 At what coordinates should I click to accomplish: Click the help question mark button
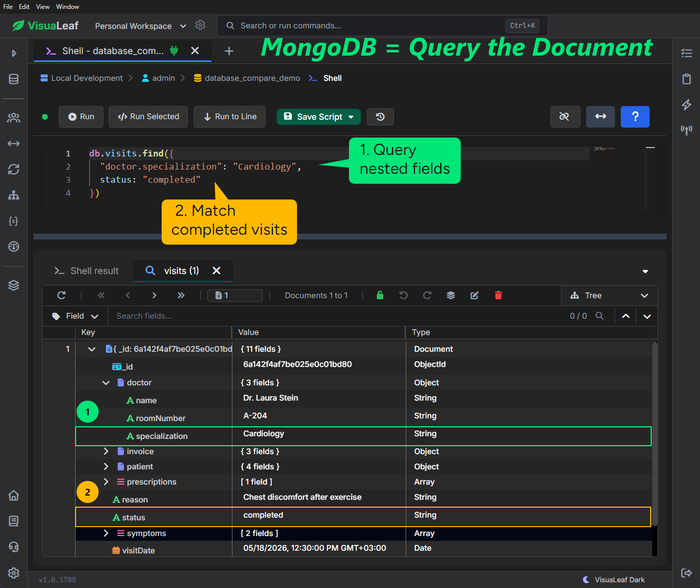[x=635, y=117]
